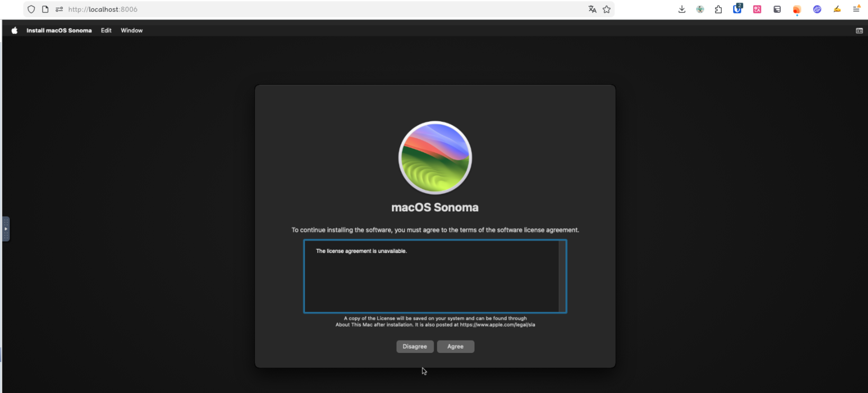Click the purple link extension icon
This screenshot has width=868, height=393.
[817, 10]
